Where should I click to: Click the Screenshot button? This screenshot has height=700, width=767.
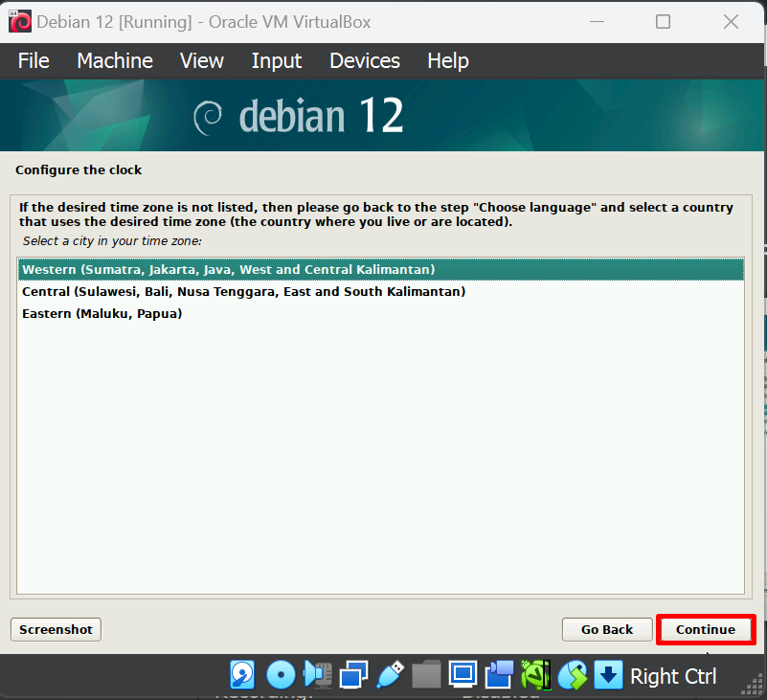click(56, 629)
